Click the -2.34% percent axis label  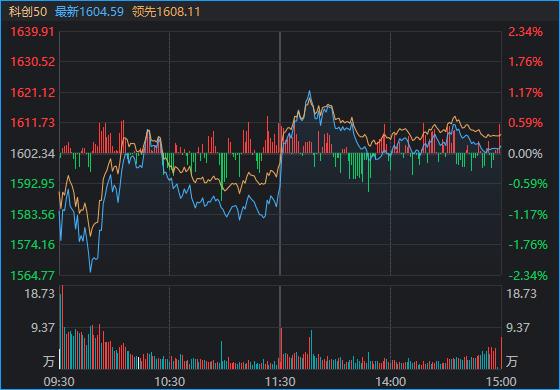click(x=527, y=275)
